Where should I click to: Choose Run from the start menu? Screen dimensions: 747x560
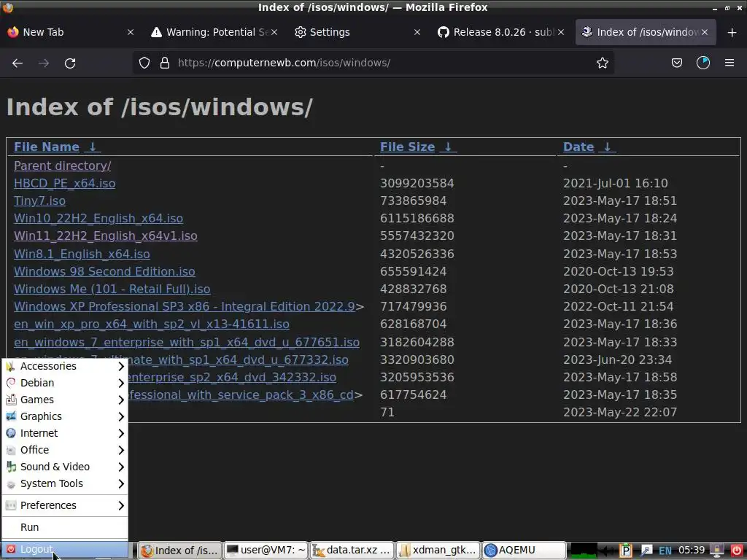[x=65, y=527]
